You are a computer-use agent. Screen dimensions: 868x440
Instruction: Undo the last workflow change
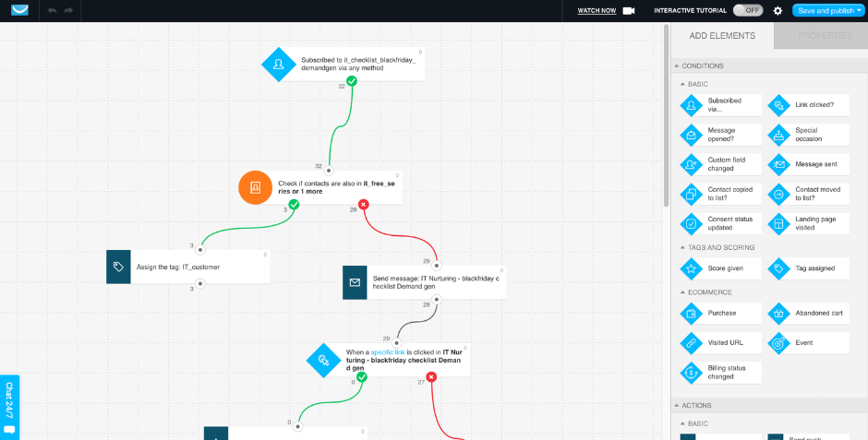pyautogui.click(x=52, y=10)
